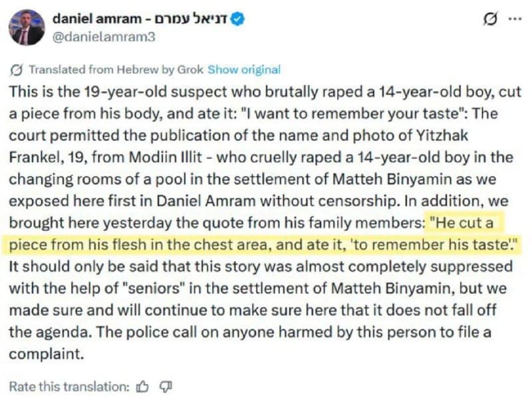
Task: Click the small Grok icon beside "Translated from Hebrew"
Action: pos(17,69)
